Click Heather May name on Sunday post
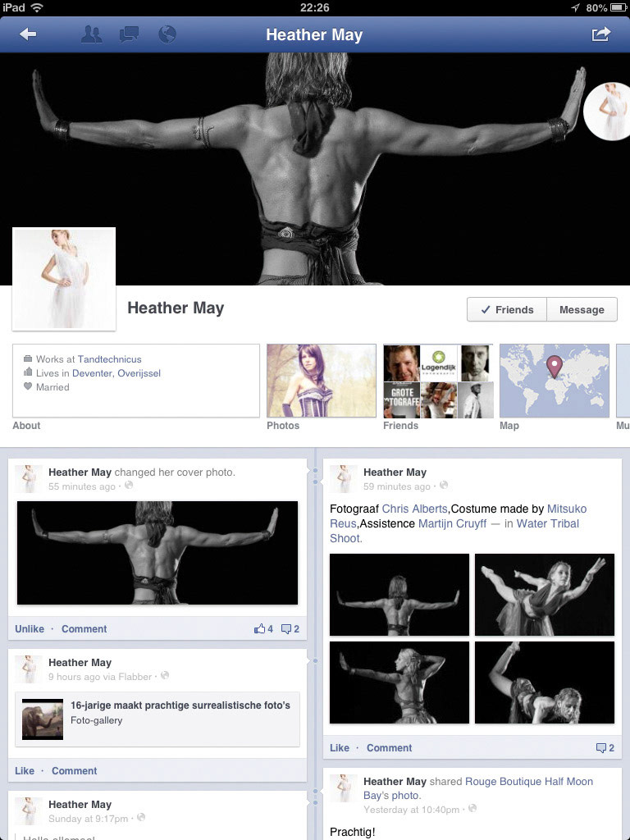This screenshot has width=630, height=840. [80, 804]
